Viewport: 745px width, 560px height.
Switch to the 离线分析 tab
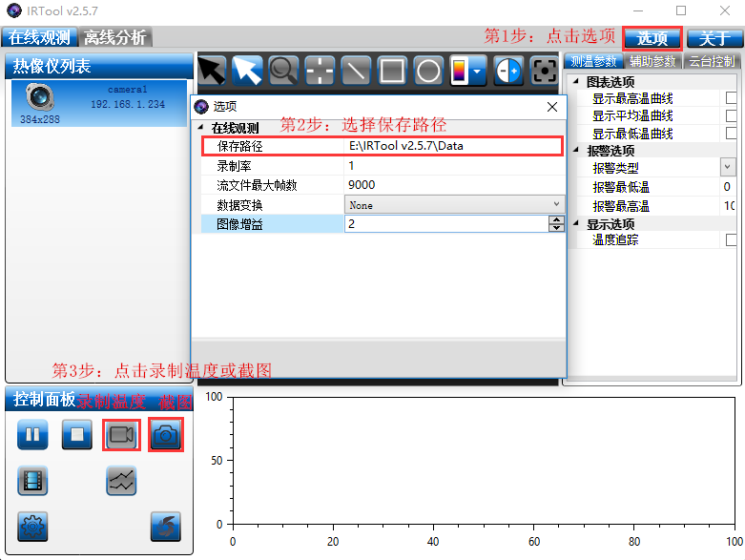[x=115, y=38]
